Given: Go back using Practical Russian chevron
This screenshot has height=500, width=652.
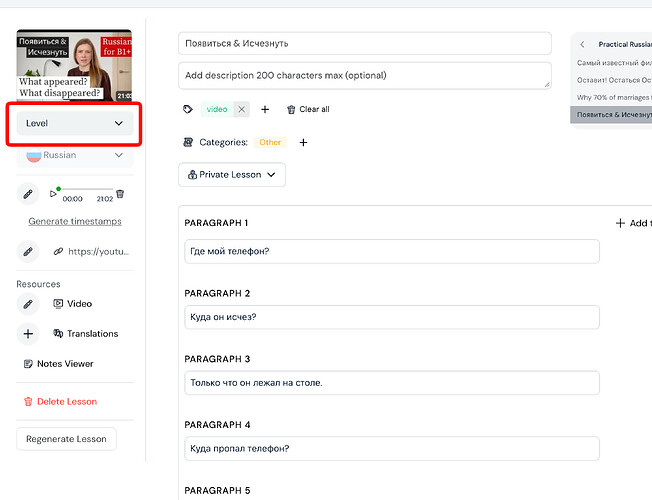Looking at the screenshot, I should (x=583, y=45).
